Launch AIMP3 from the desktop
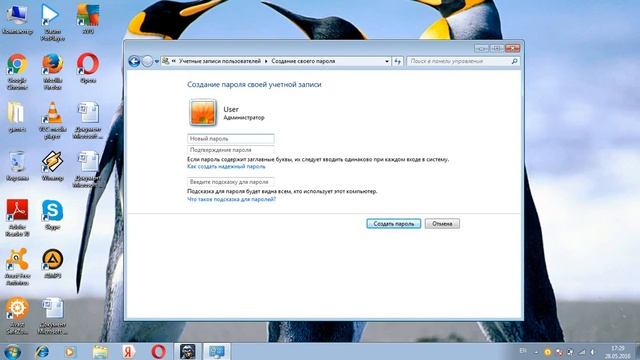The width and height of the screenshot is (640, 360). (x=53, y=264)
